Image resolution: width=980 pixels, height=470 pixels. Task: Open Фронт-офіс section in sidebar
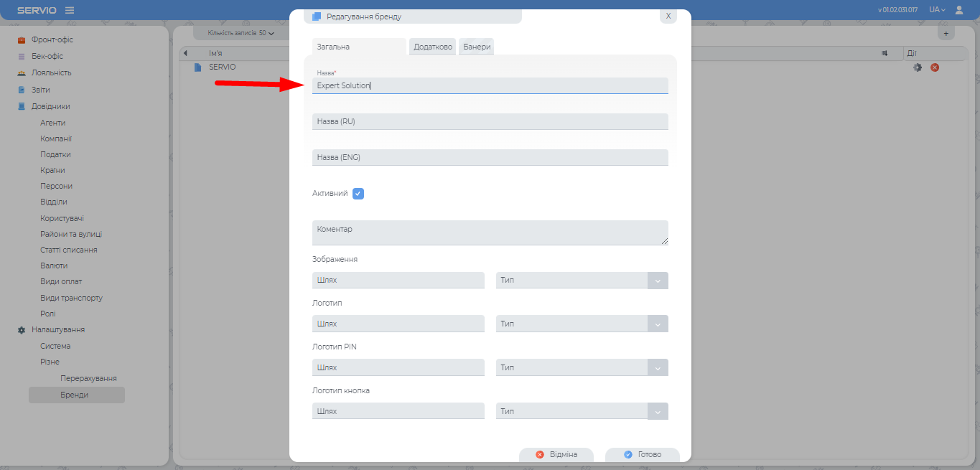[52, 39]
